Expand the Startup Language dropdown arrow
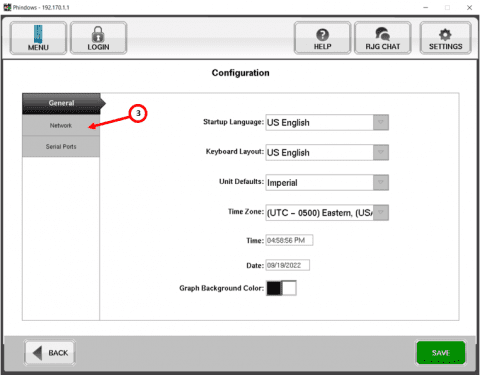This screenshot has height=375, width=480. 381,122
